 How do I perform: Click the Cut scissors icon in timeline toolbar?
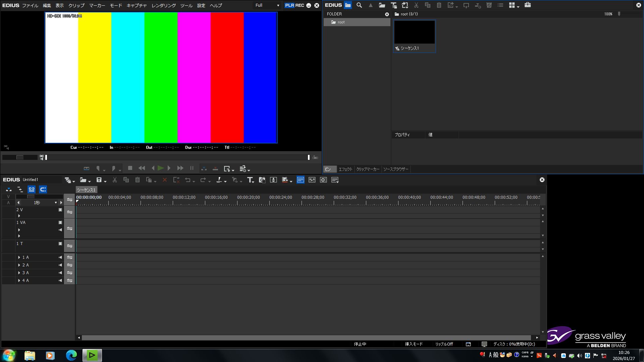coord(115,180)
